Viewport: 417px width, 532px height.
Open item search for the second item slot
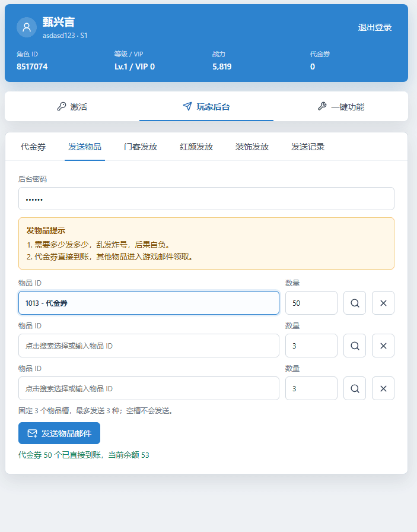(x=355, y=346)
